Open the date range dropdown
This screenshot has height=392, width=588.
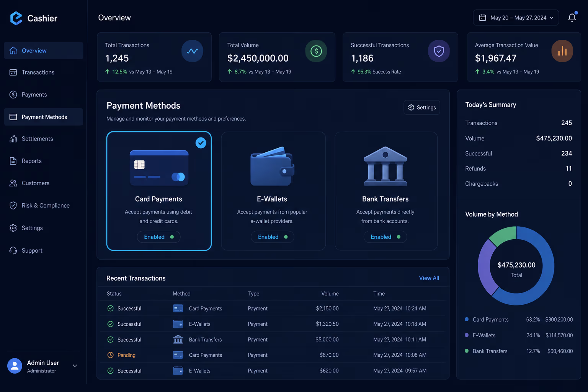[516, 18]
